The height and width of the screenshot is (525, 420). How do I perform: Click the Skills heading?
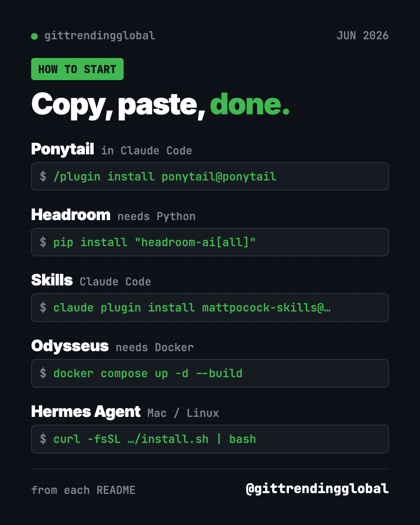click(52, 280)
